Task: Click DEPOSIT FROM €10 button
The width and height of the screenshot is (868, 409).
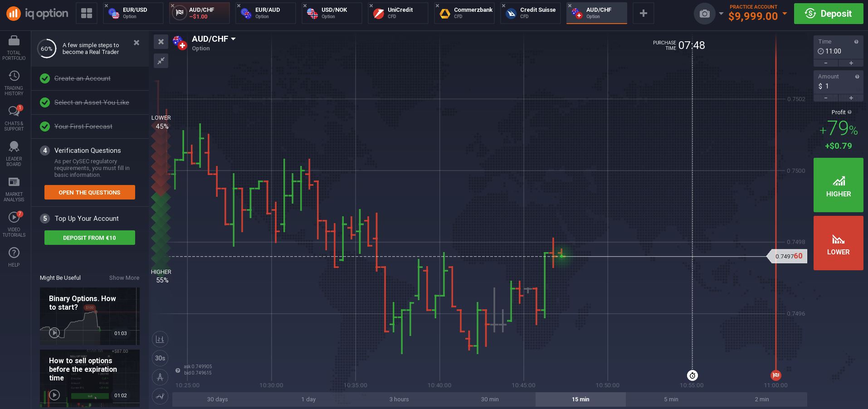Action: tap(90, 238)
